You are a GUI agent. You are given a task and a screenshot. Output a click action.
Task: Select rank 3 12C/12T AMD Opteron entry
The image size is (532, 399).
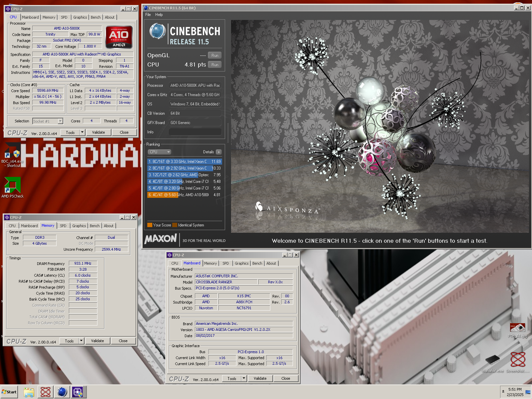coord(184,175)
